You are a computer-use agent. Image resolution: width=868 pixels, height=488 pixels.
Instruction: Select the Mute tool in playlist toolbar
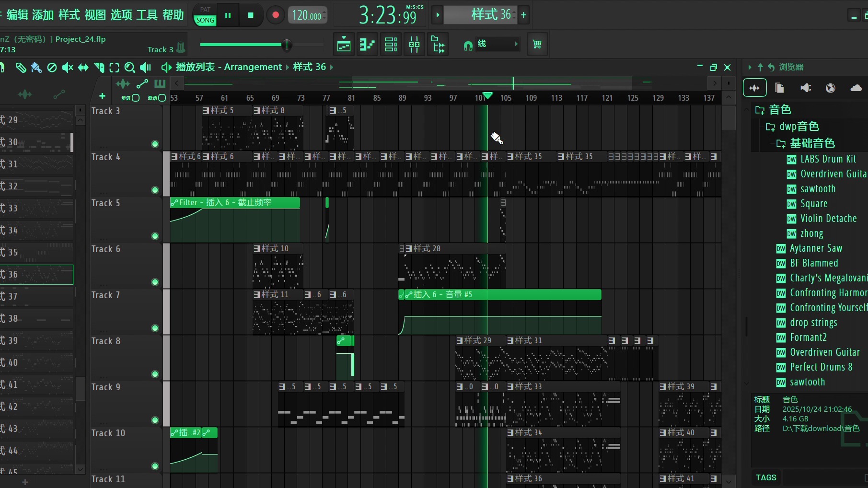(68, 68)
